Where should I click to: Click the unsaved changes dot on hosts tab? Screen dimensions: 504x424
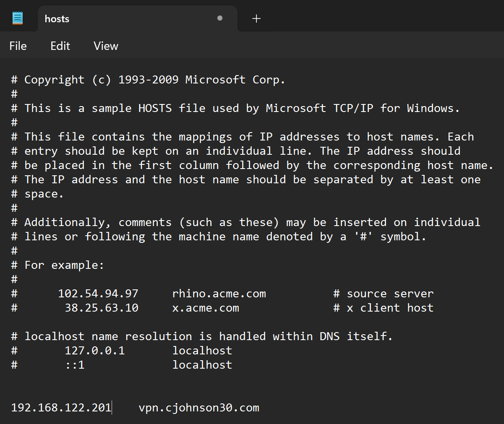tap(220, 18)
